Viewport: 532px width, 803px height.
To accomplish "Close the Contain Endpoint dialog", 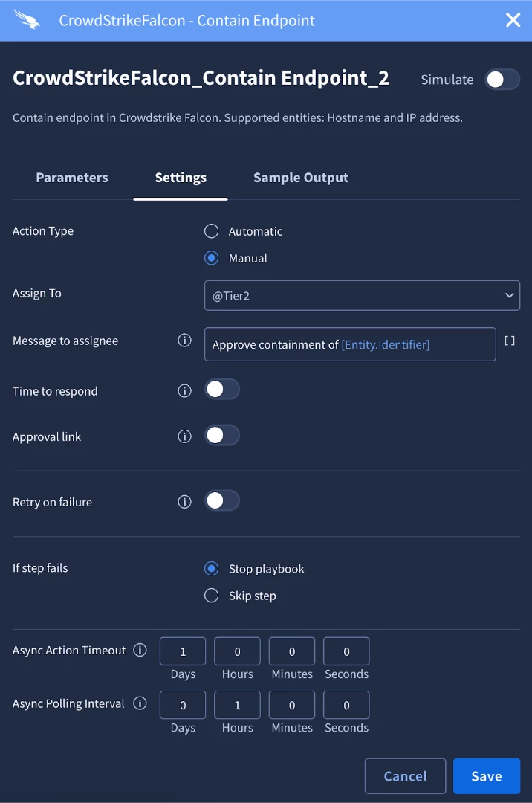I will click(x=513, y=20).
